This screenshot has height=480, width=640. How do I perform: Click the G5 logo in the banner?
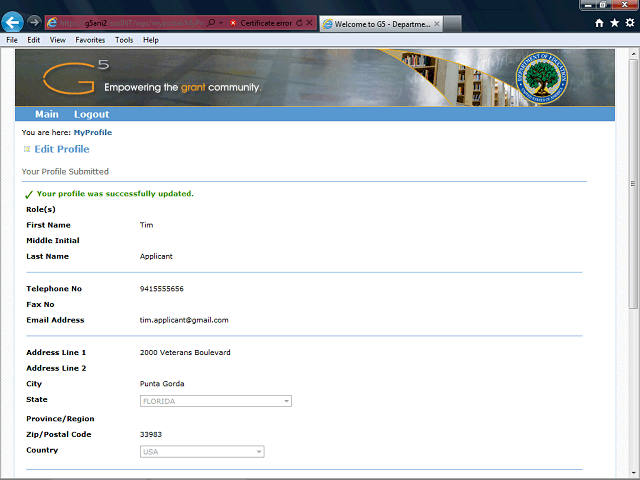point(76,77)
